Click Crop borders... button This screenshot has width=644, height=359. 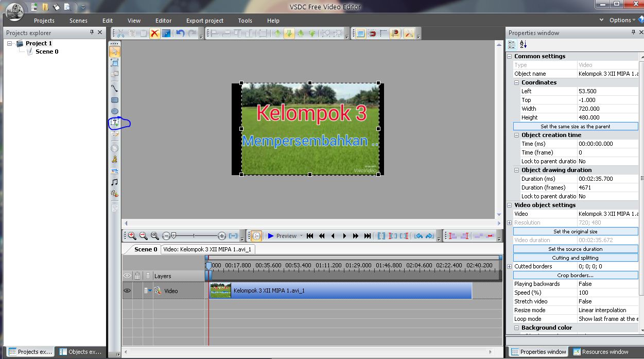pos(576,275)
